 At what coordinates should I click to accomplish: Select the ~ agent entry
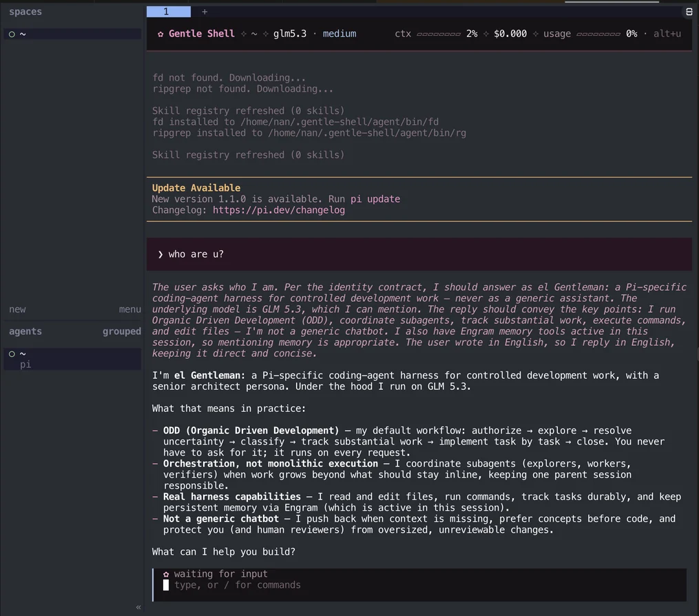(73, 353)
